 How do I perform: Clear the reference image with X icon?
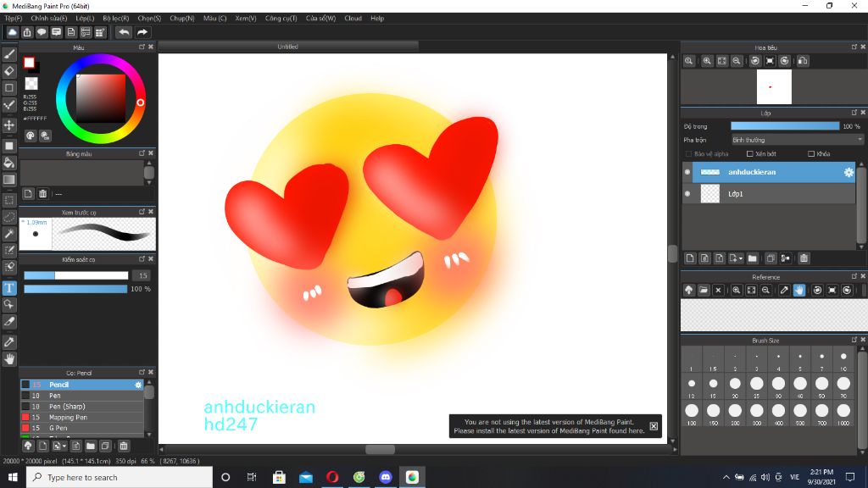(x=718, y=290)
